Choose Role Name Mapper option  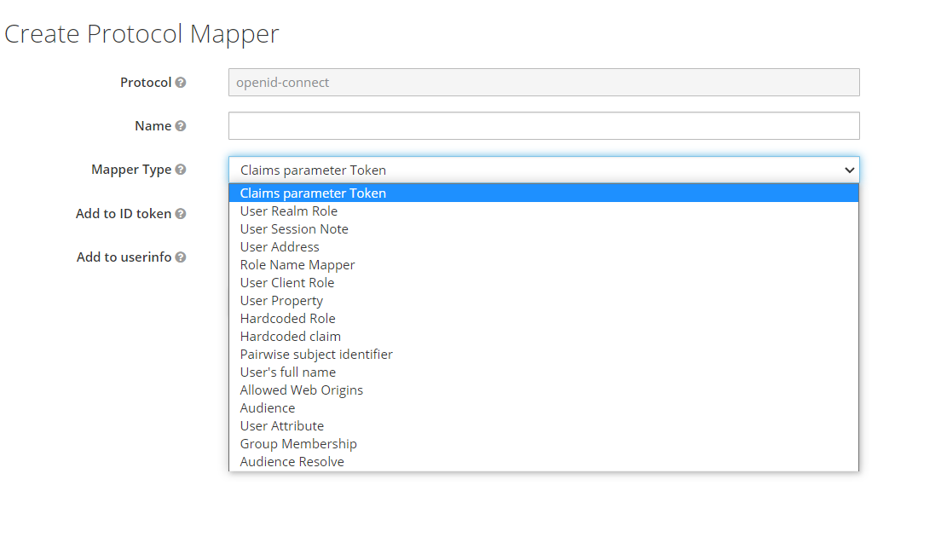pyautogui.click(x=544, y=264)
